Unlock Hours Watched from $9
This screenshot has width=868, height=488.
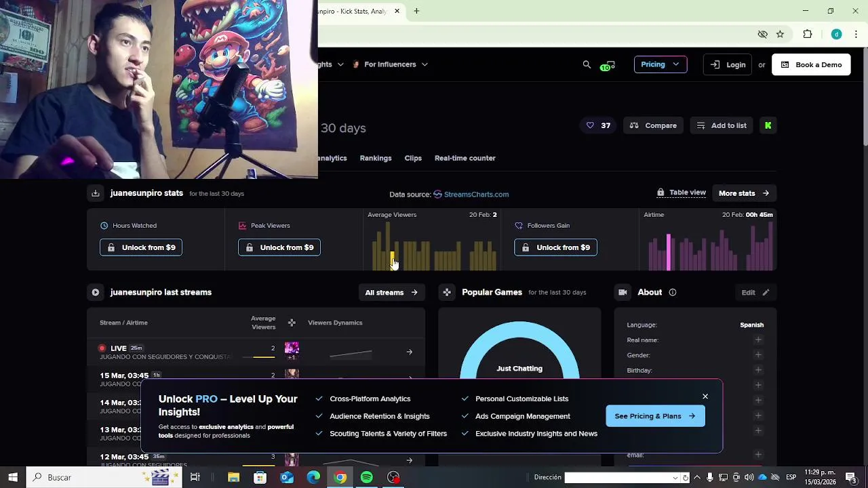click(141, 247)
